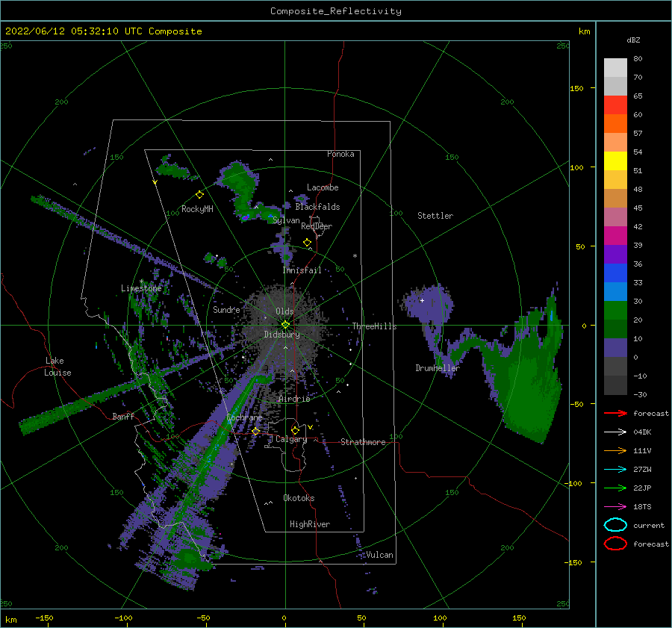
Task: Click the yellow diamond marker above Calgary
Action: click(x=295, y=430)
